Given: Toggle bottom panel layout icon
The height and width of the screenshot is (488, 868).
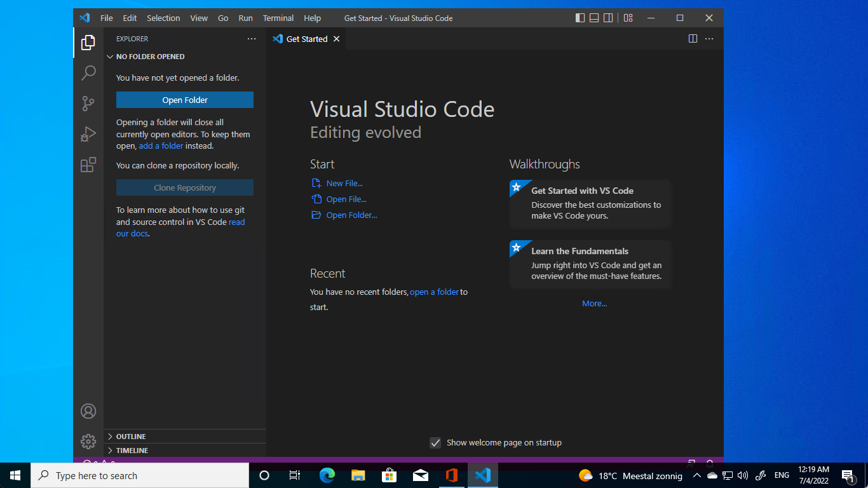Looking at the screenshot, I should (x=594, y=18).
